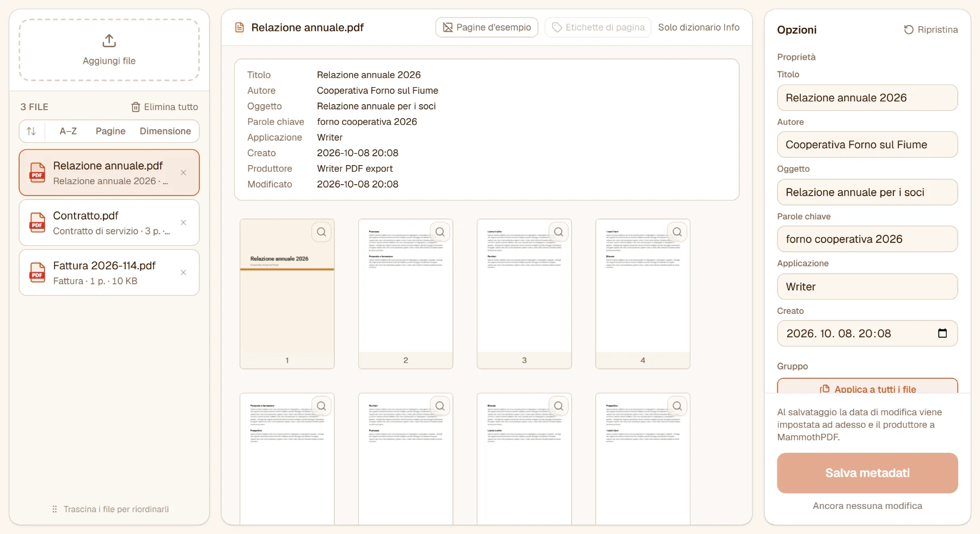The image size is (980, 534).
Task: Click the PDF icon of Fattura 2026-114.pdf
Action: 37,272
